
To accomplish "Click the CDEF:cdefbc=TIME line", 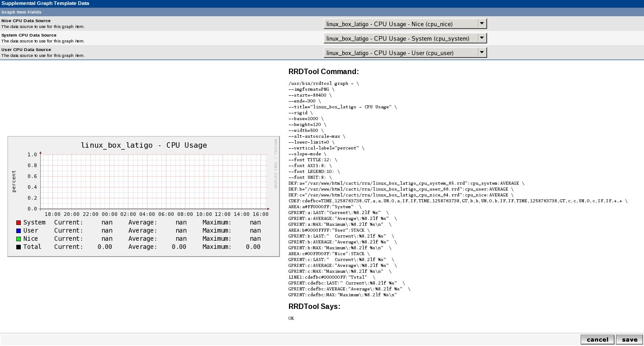I will (458, 201).
